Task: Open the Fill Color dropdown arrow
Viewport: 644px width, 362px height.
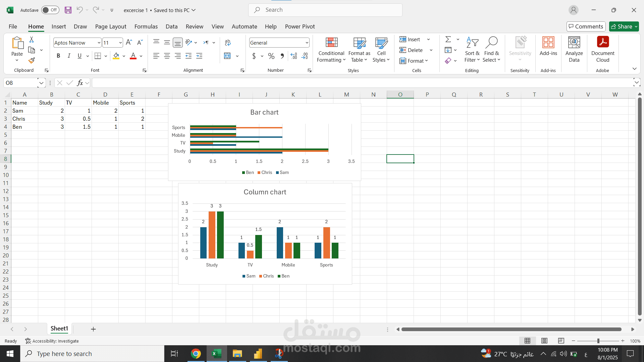Action: tap(123, 56)
